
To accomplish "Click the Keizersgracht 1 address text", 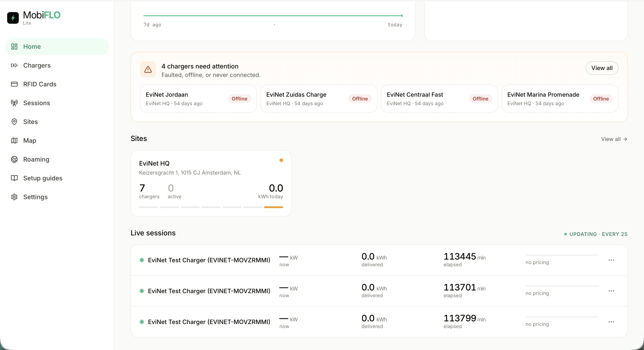I will 190,173.
